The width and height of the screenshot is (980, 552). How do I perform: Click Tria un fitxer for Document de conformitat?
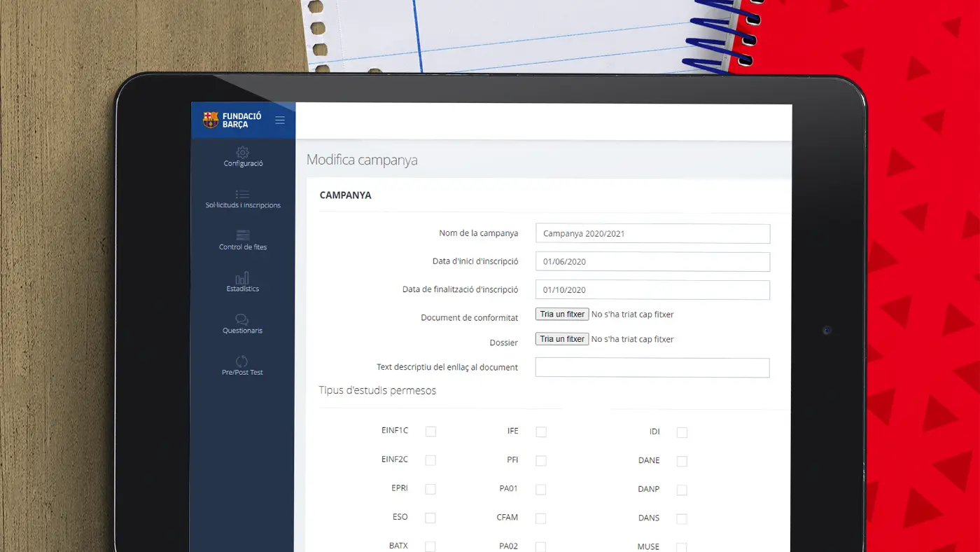pos(562,315)
